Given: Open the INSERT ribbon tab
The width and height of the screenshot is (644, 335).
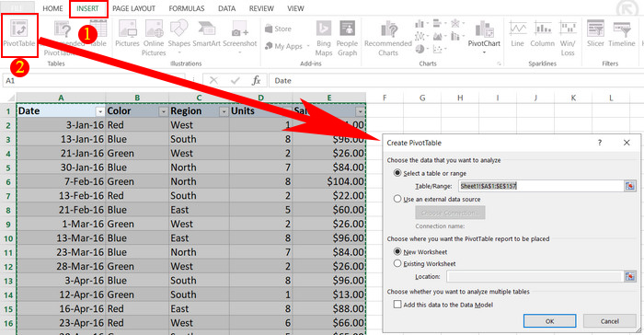Looking at the screenshot, I should point(88,8).
